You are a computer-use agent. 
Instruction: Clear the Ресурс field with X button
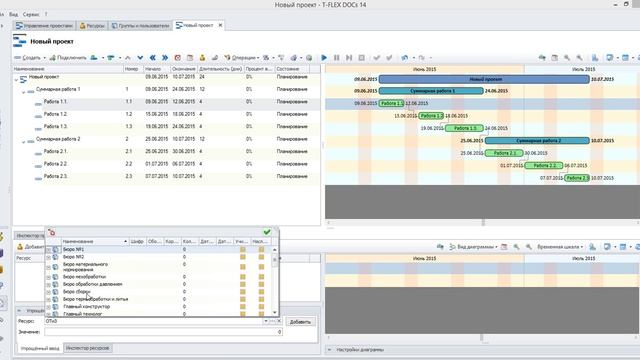(279, 321)
